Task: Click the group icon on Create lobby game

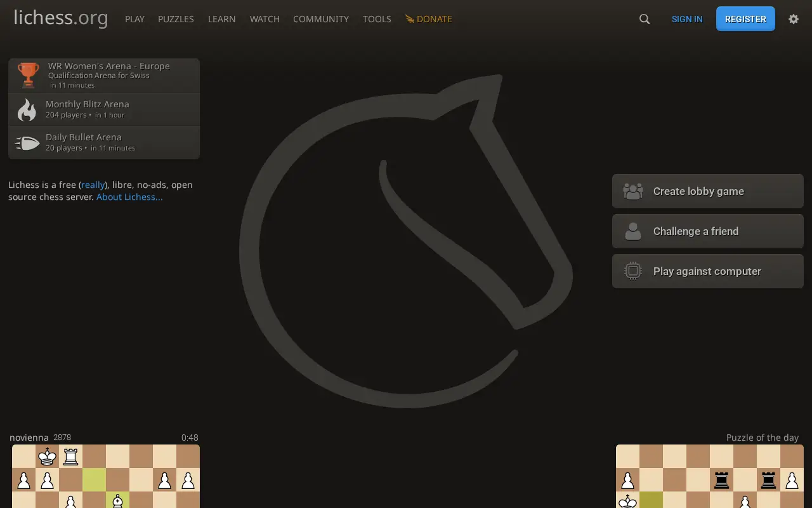Action: click(633, 191)
